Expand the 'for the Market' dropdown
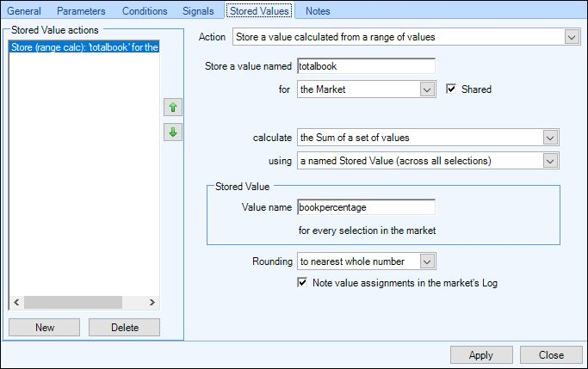Viewport: 588px width, 369px height. tap(427, 89)
